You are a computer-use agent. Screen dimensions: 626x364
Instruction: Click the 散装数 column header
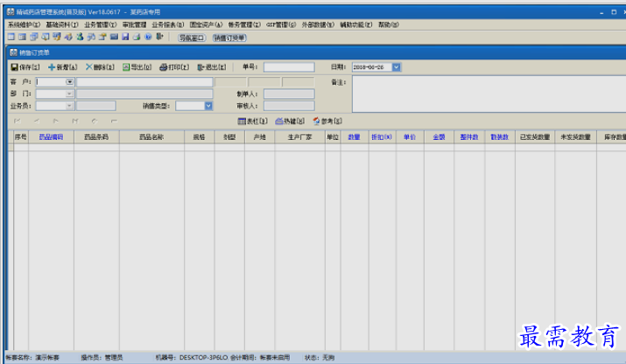[500, 136]
